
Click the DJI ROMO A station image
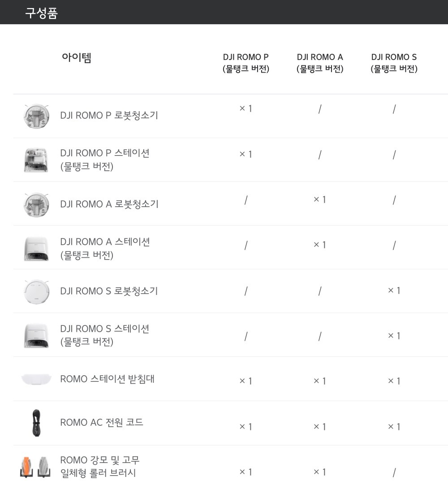pos(36,248)
